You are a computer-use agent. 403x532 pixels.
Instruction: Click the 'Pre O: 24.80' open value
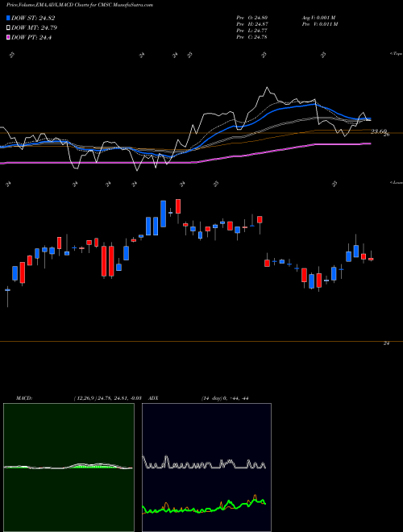point(252,18)
